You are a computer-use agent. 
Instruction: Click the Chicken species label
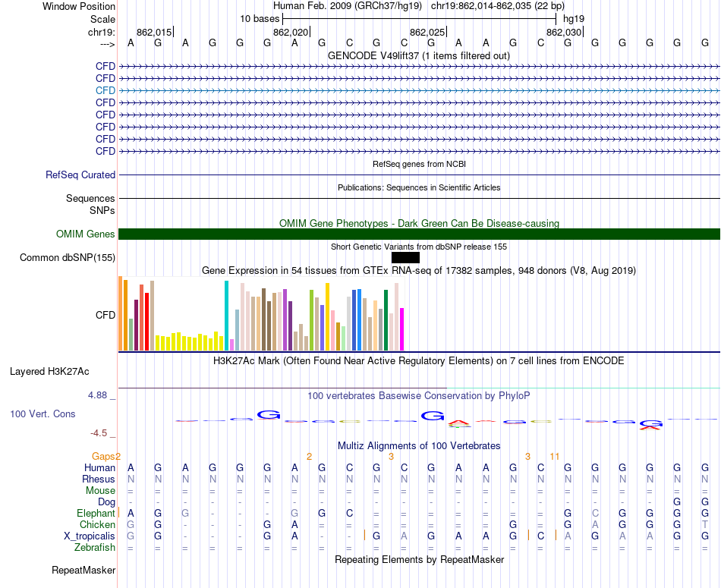(x=97, y=525)
